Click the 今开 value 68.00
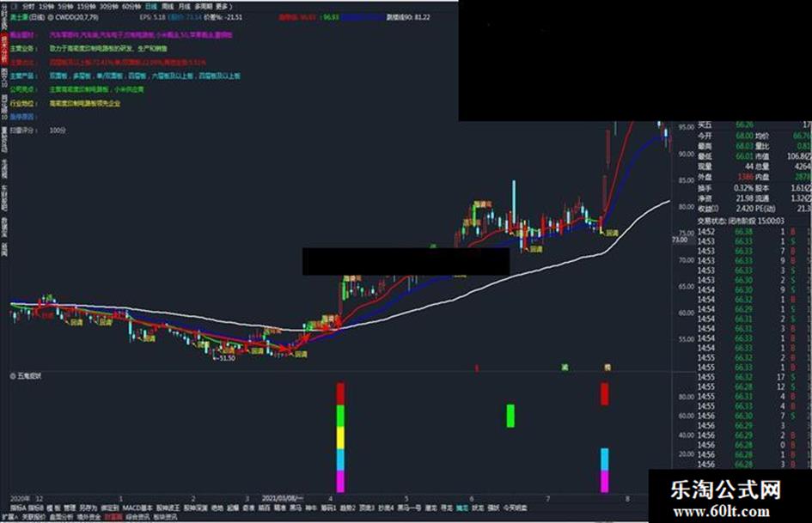The width and height of the screenshot is (812, 523). click(744, 136)
